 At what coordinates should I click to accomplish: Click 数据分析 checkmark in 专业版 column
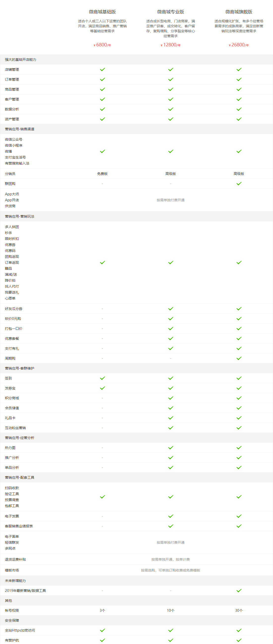pyautogui.click(x=171, y=109)
